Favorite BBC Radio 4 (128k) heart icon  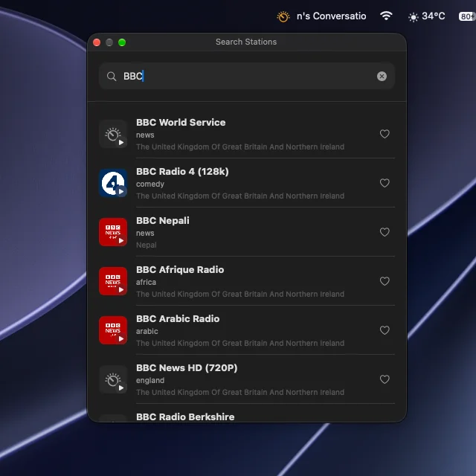coord(385,183)
